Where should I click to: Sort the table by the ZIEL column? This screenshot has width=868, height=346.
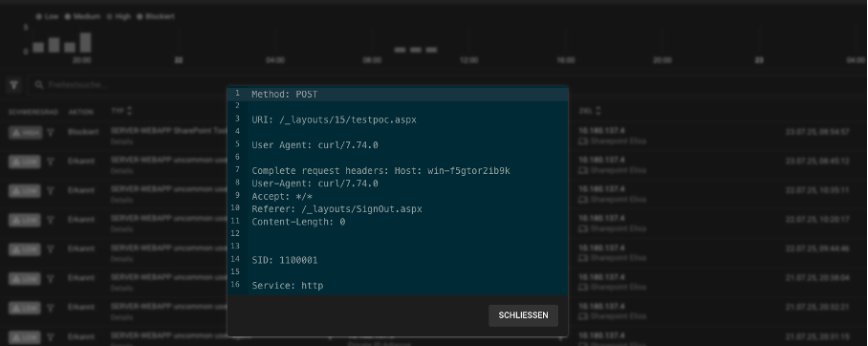click(589, 111)
